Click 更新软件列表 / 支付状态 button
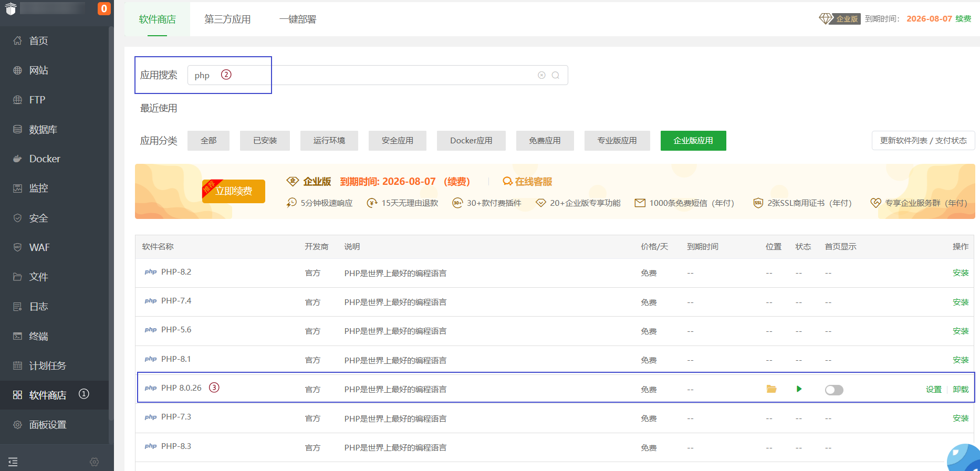 pos(923,141)
